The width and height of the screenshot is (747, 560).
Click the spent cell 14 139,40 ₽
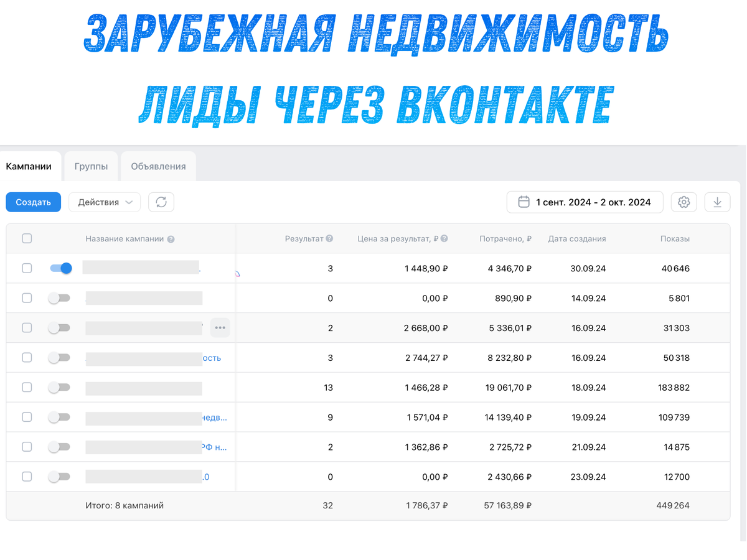pos(508,417)
